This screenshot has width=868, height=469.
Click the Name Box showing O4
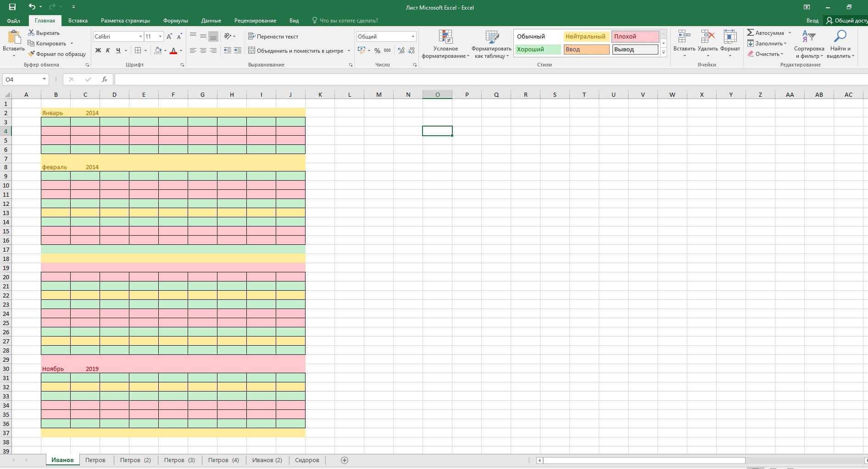click(x=25, y=79)
